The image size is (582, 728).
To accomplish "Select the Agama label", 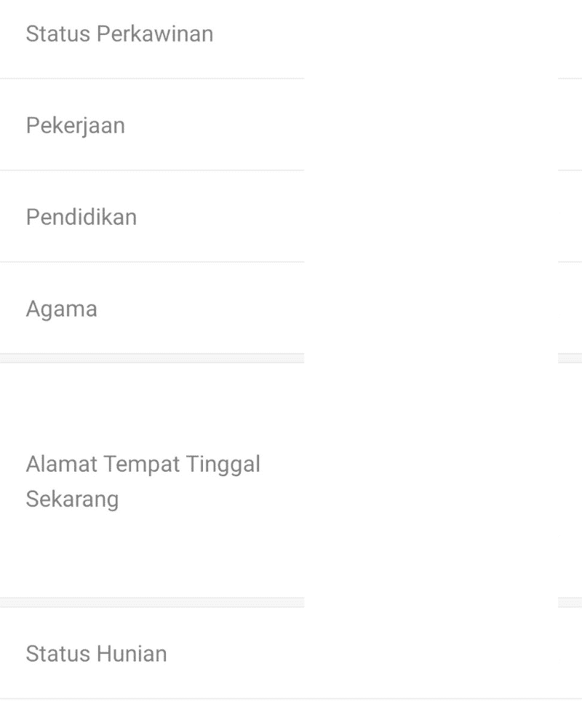I will pyautogui.click(x=61, y=308).
